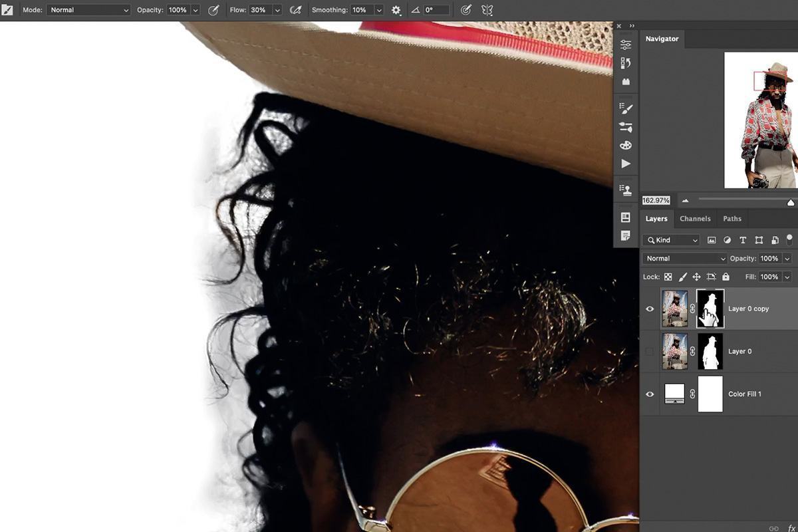Select the Layer 0 mask thumbnail
Image resolution: width=798 pixels, height=532 pixels.
[710, 351]
